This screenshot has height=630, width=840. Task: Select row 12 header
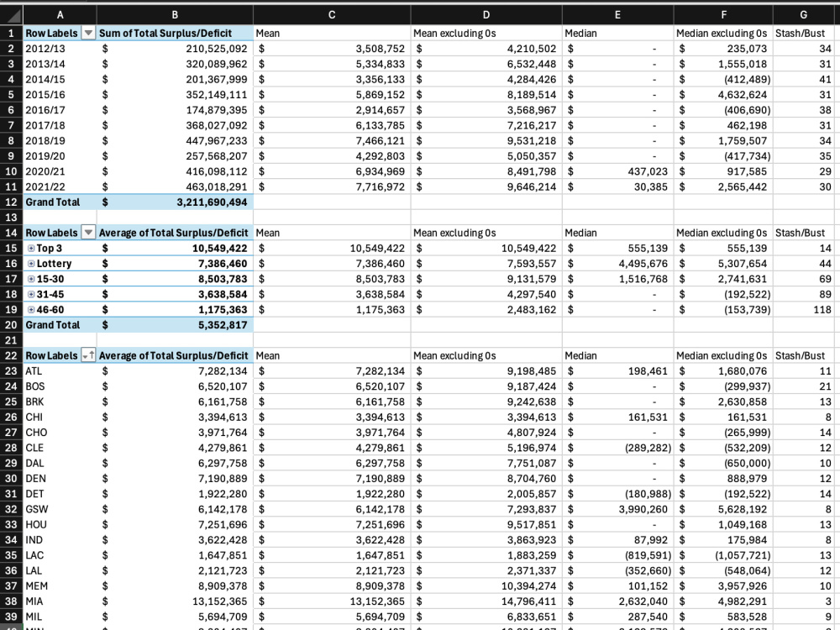pyautogui.click(x=11, y=202)
